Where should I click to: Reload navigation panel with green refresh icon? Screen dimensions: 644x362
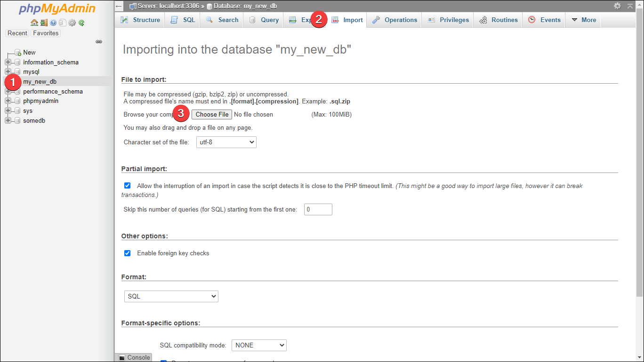point(81,23)
